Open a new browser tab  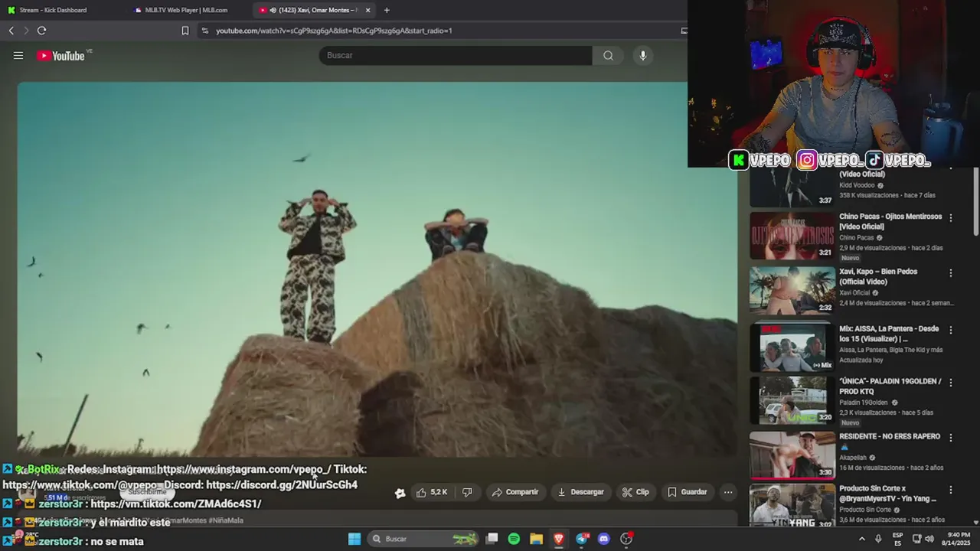point(387,10)
